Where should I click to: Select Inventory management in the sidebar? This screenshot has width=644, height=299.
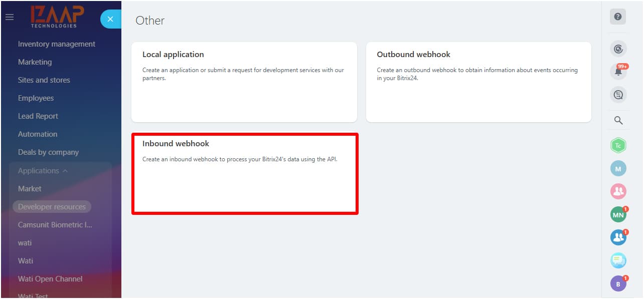(56, 44)
